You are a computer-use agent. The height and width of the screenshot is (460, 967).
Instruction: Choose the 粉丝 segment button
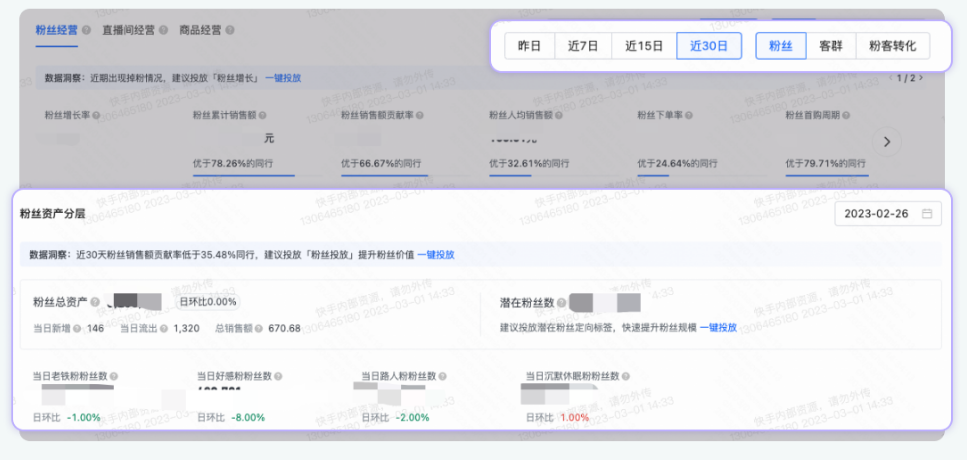[781, 46]
